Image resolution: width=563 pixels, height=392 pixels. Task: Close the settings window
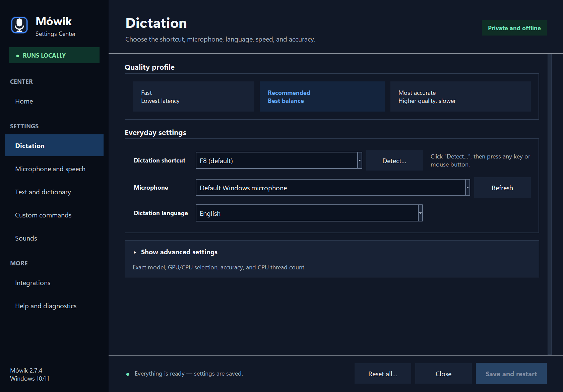[x=443, y=374]
